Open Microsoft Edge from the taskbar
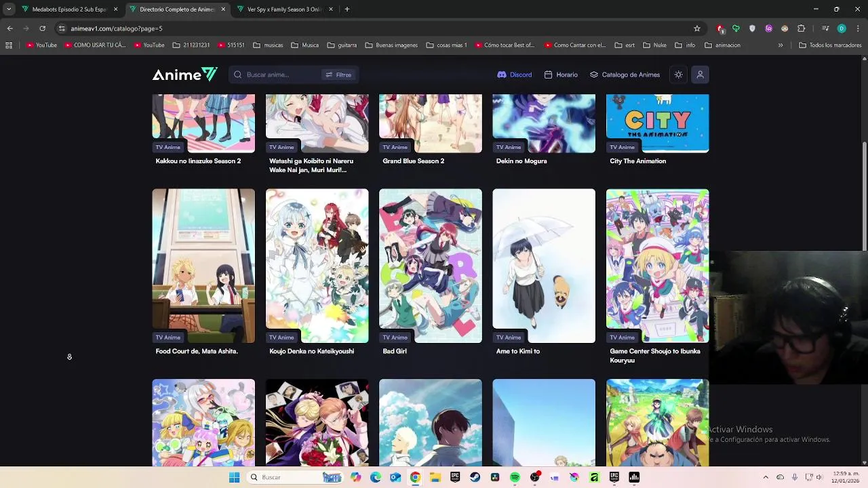 (376, 477)
